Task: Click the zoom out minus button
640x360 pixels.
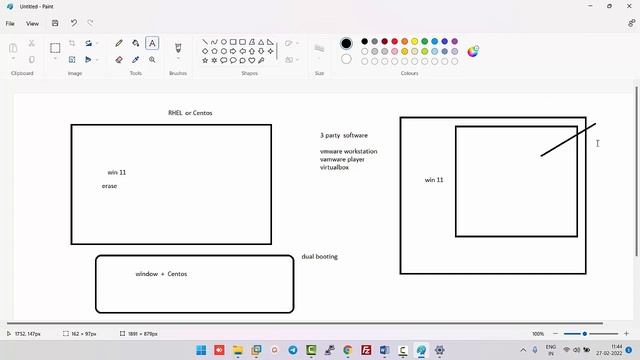Action: coord(555,333)
